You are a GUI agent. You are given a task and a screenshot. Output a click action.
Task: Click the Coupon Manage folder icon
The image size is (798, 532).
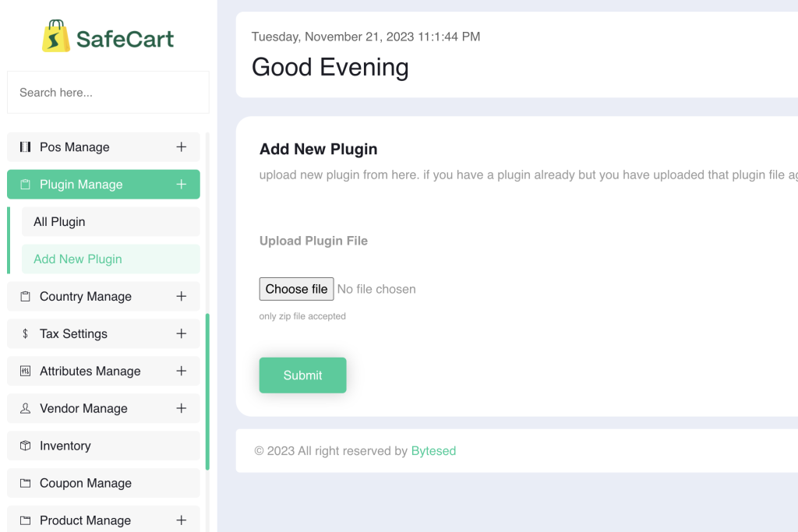(25, 483)
